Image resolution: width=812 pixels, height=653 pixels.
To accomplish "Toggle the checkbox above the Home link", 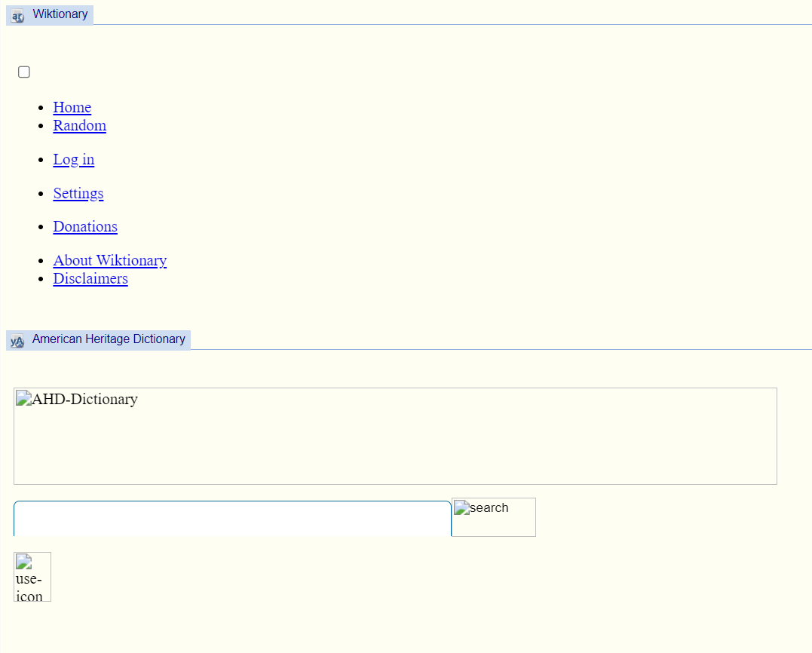I will point(24,72).
